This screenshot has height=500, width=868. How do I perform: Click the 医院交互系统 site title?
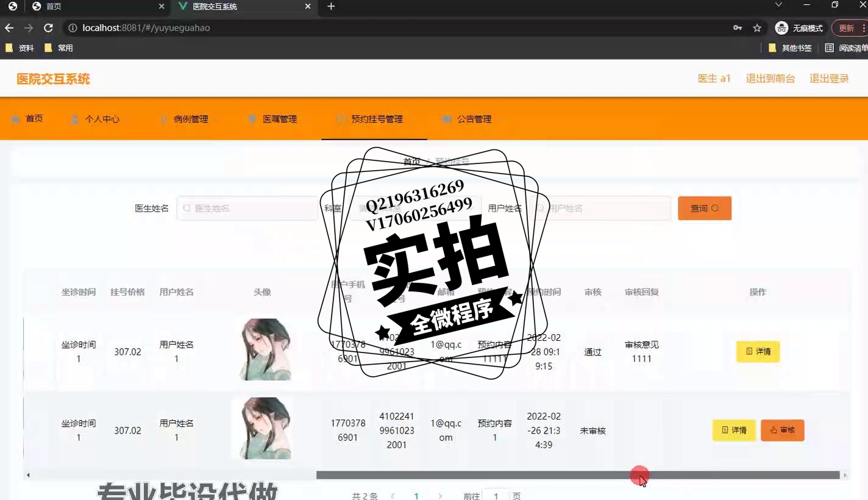(x=53, y=79)
